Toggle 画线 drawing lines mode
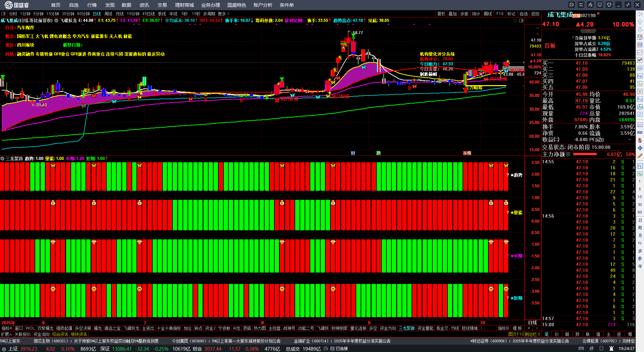 (488, 14)
